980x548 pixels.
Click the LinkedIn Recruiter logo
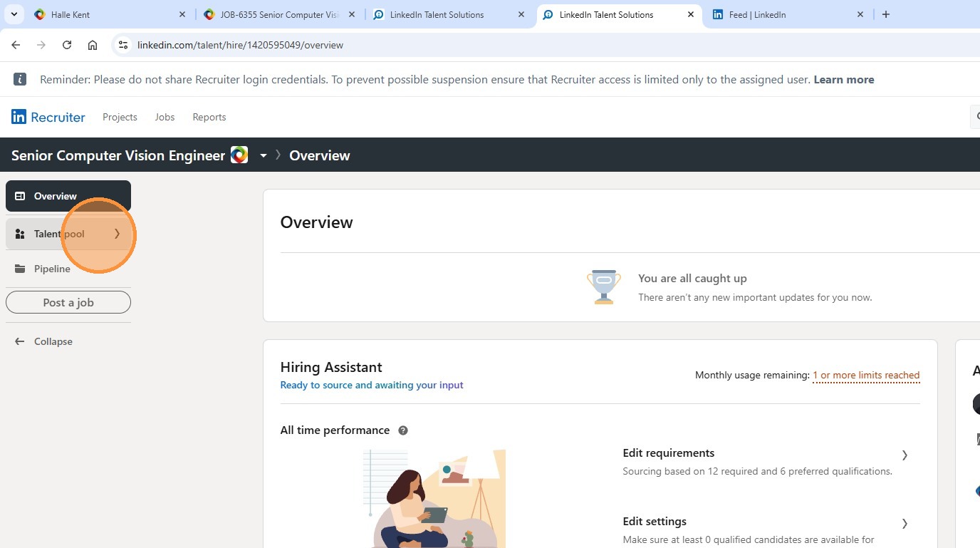click(48, 117)
